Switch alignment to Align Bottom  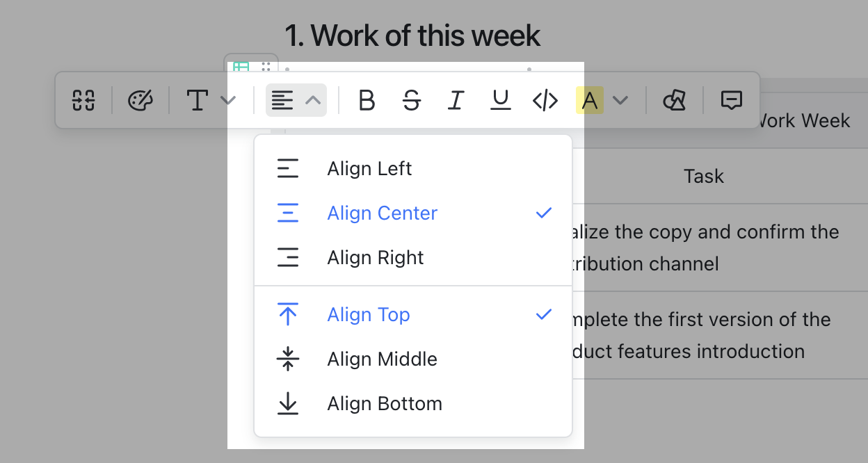coord(385,403)
